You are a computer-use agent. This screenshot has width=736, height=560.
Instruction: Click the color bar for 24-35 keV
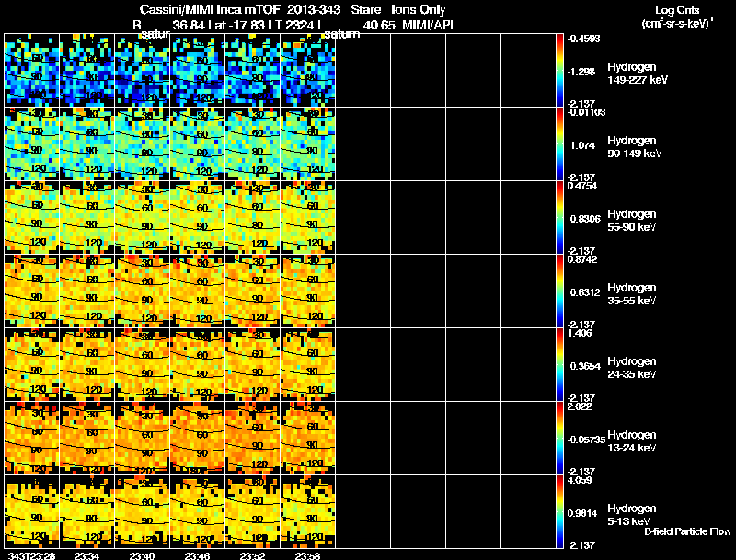[559, 365]
